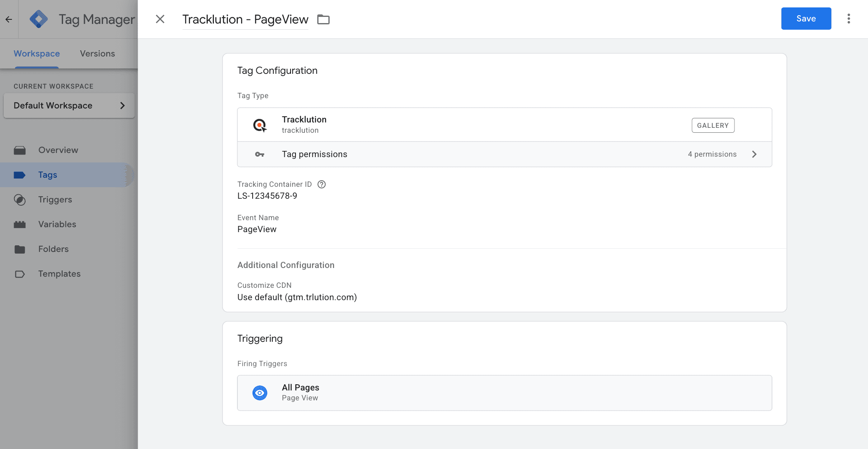This screenshot has height=449, width=868.
Task: Click the Tracklution tag type icon
Action: pyautogui.click(x=260, y=125)
